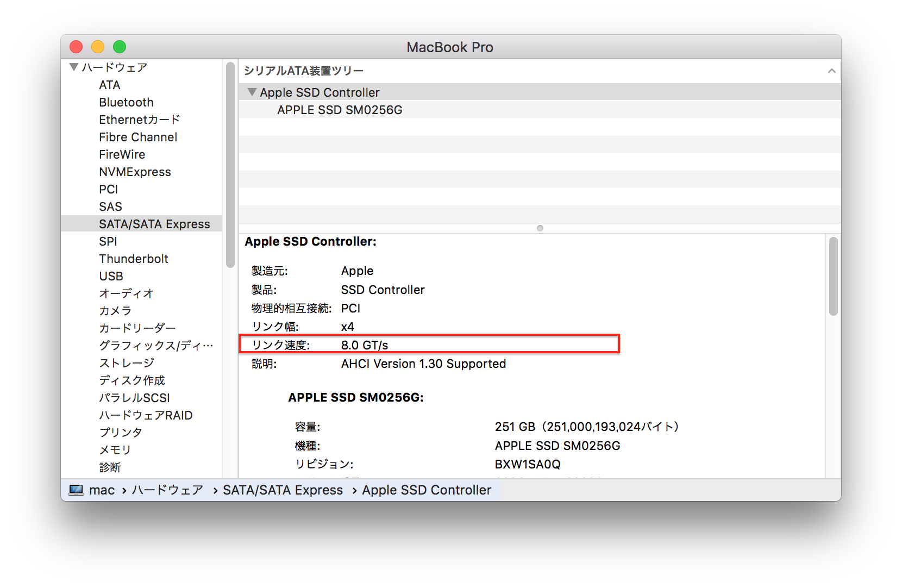The height and width of the screenshot is (588, 902).
Task: Click the Apple SSD Controller: bold heading
Action: [x=310, y=241]
